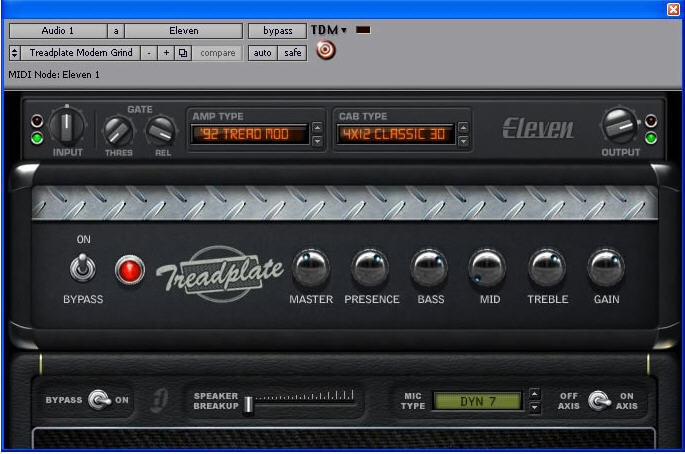Open the Audio 1 track selector
Screen dimensions: 685x454
click(58, 31)
